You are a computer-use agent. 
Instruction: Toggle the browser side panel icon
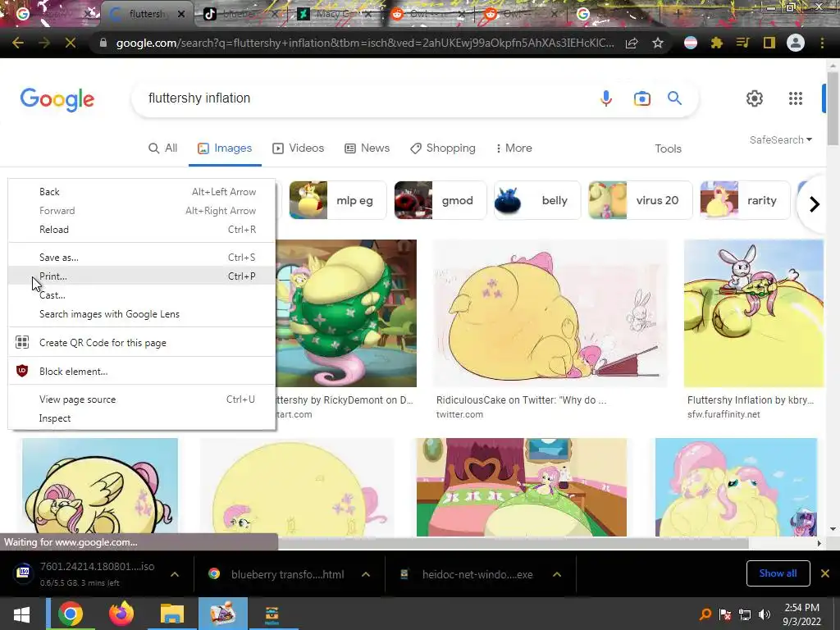click(769, 43)
